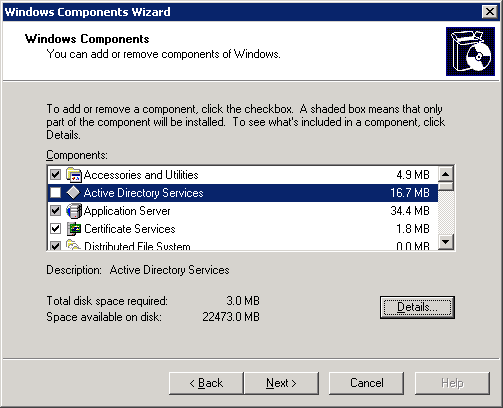Viewport: 503px width, 408px height.
Task: Uncheck the Application Server checkbox
Action: (55, 211)
